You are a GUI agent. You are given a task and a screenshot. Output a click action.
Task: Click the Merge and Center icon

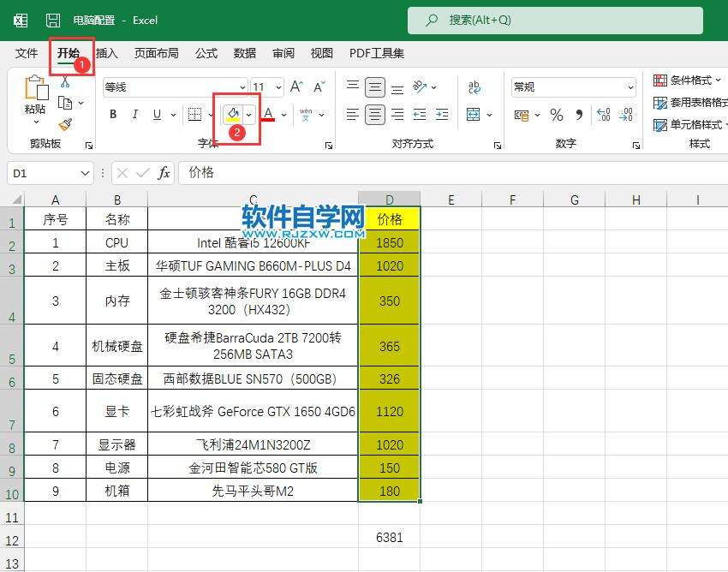[474, 113]
